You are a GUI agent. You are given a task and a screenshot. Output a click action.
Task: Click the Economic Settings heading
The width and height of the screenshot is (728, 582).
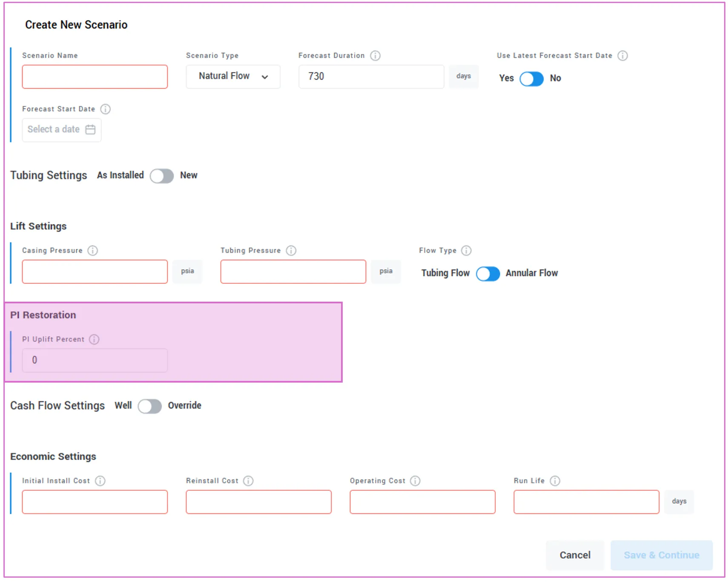pyautogui.click(x=53, y=456)
